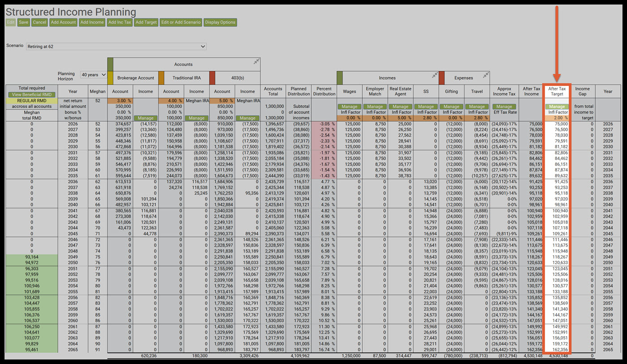Click the 403(b) account header
The width and height of the screenshot is (627, 364).
tap(238, 78)
